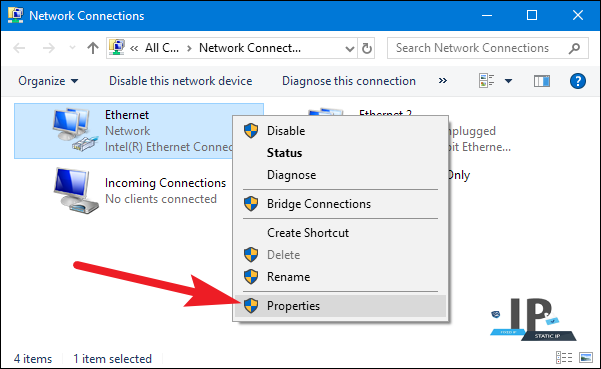Click Diagnose this connection

point(349,81)
